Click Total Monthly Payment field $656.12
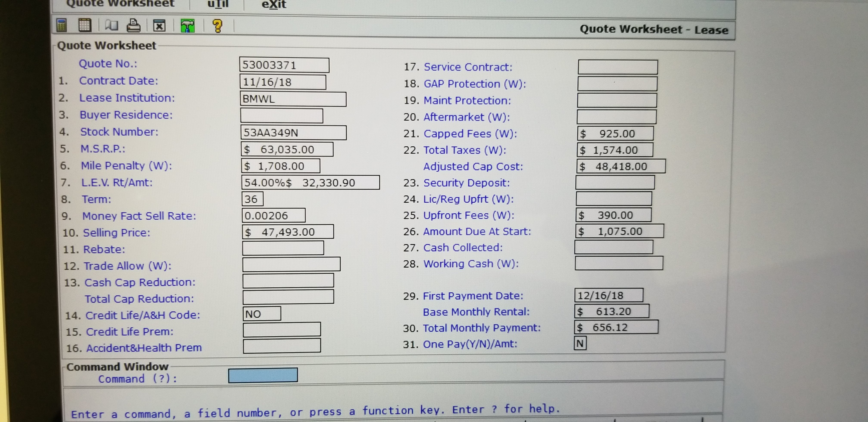868x422 pixels. pyautogui.click(x=616, y=327)
